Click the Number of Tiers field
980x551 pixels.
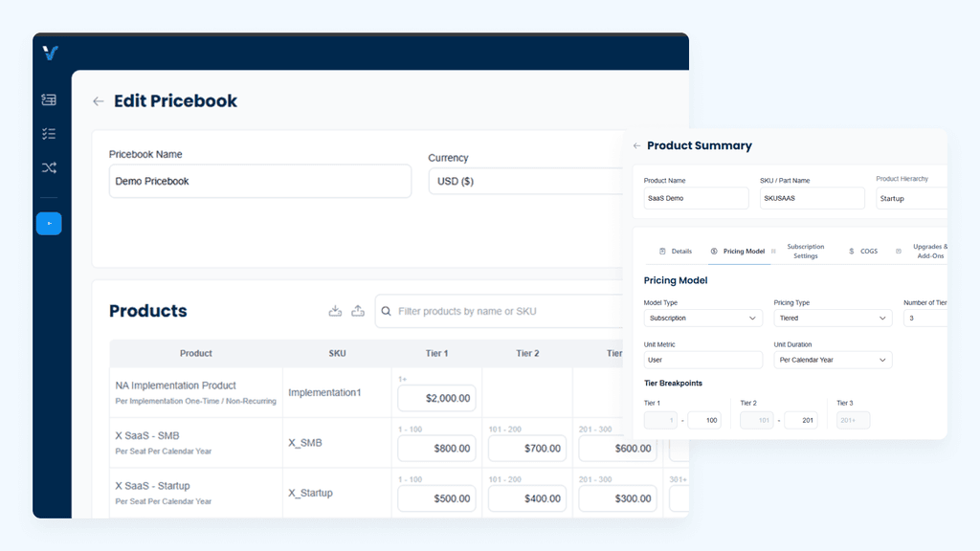click(x=925, y=318)
